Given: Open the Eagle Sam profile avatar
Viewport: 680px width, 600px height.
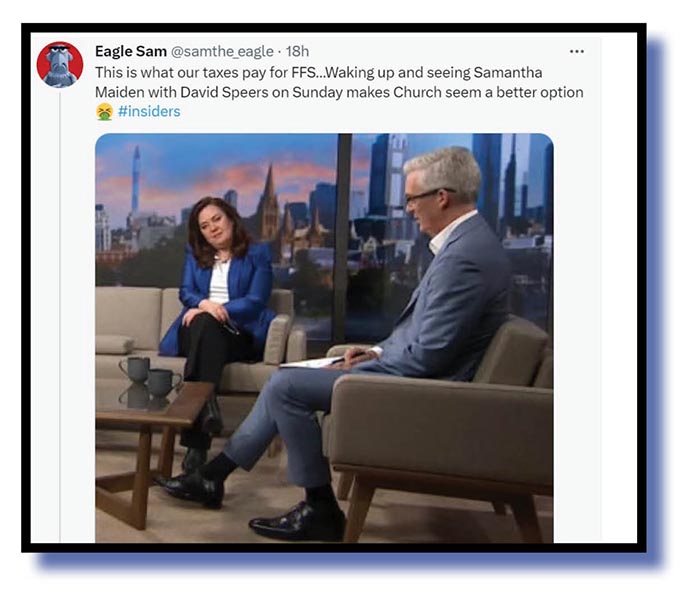Looking at the screenshot, I should (x=60, y=65).
